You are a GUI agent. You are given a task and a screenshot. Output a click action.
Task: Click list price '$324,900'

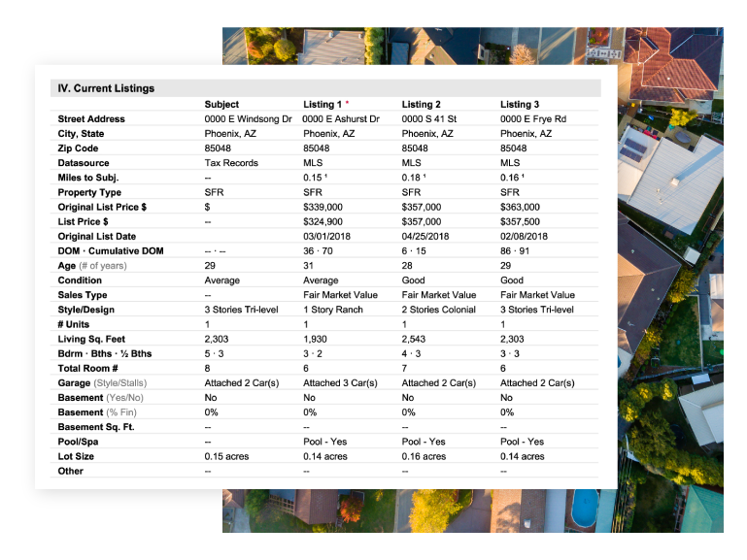tap(323, 221)
